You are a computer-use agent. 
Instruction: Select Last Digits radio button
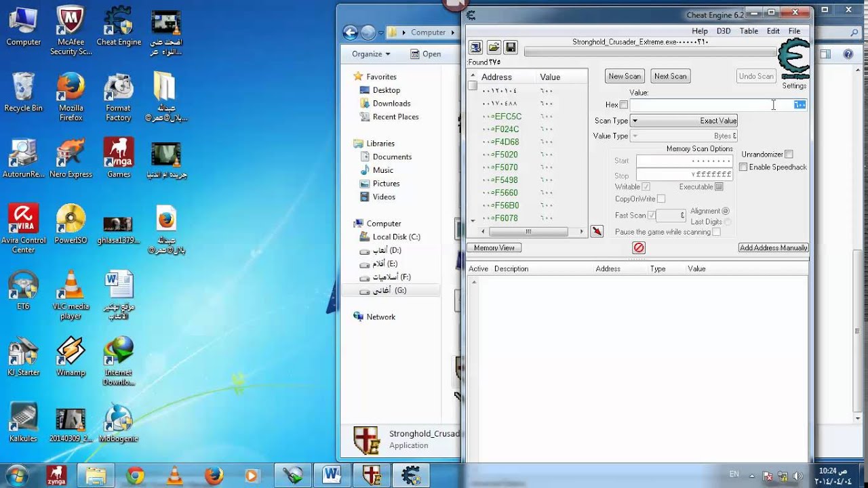728,222
